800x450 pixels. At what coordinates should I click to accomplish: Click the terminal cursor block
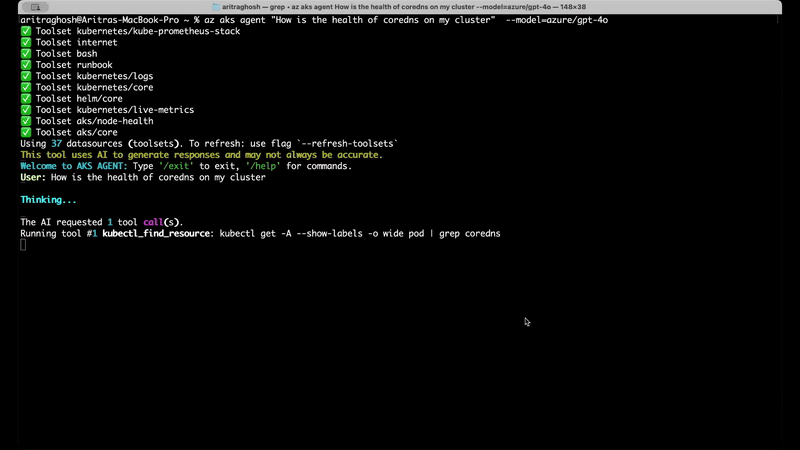coord(23,245)
